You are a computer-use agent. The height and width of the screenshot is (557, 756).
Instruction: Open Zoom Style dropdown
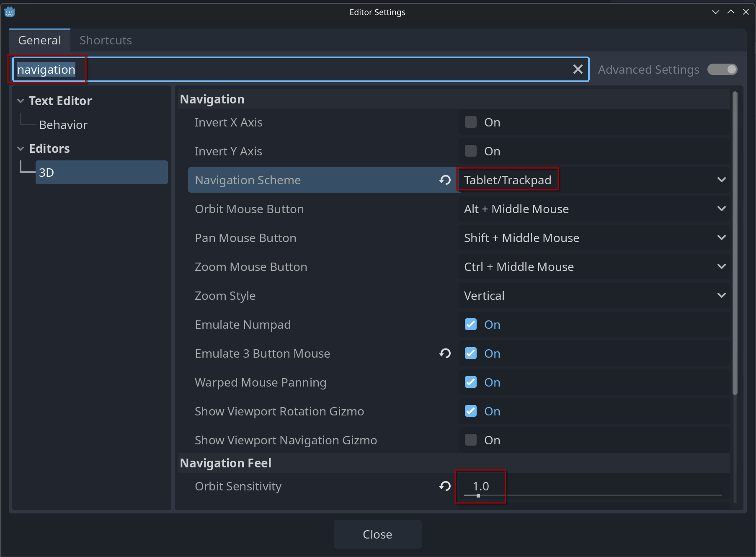594,296
